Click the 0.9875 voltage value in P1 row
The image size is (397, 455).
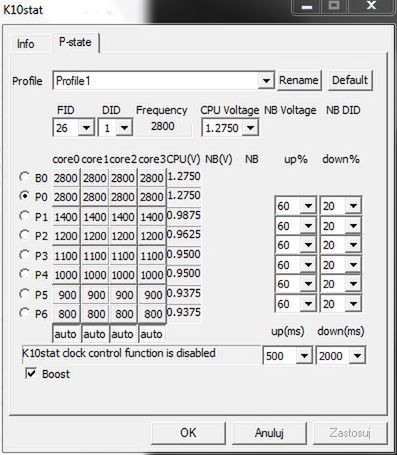(184, 215)
